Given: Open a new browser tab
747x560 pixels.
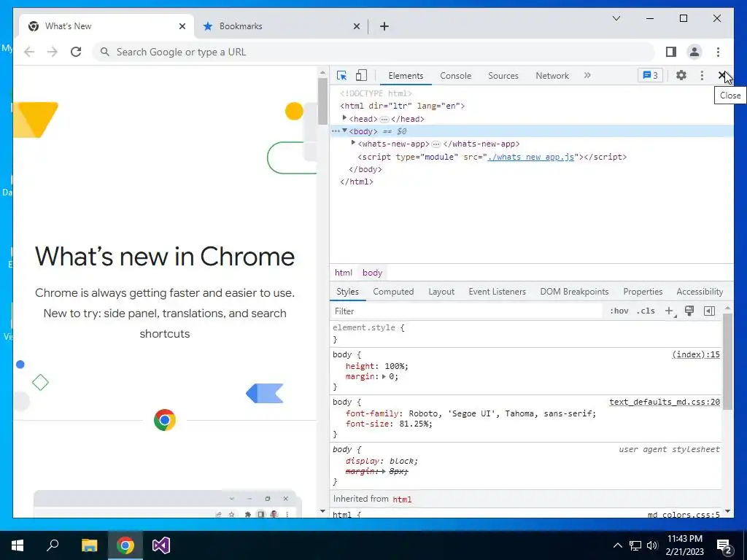Looking at the screenshot, I should pos(384,27).
